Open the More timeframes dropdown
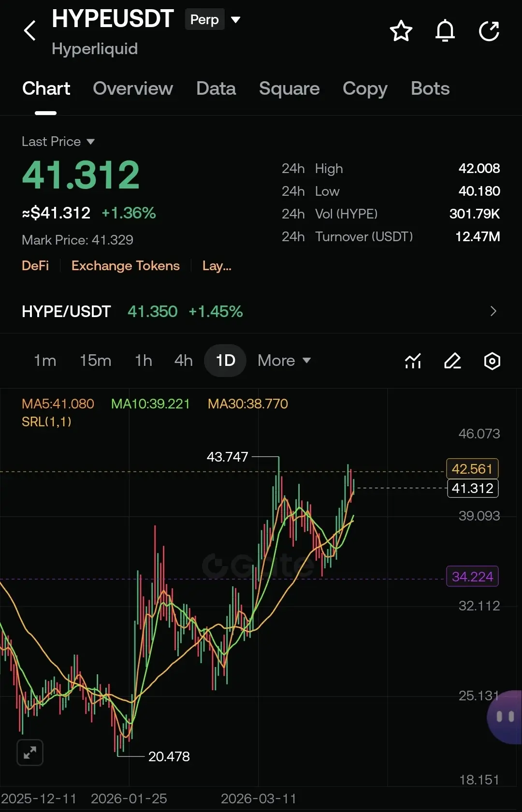The width and height of the screenshot is (522, 812). 284,361
